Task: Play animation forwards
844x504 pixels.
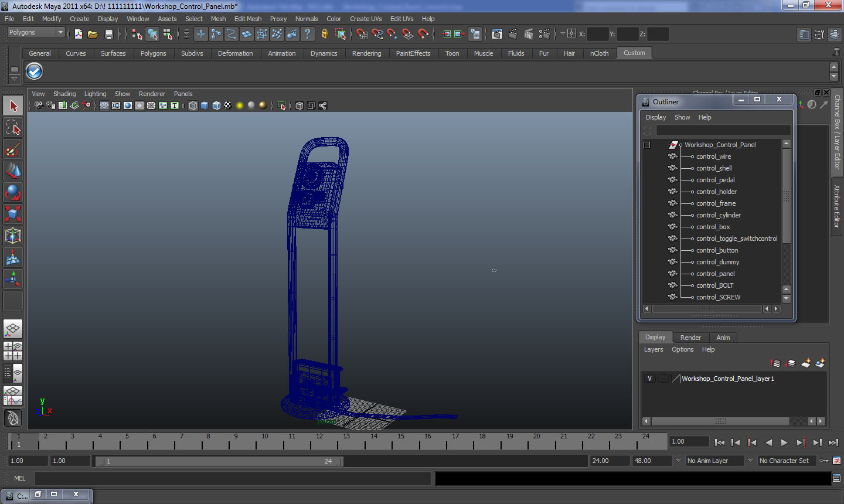Action: [x=784, y=443]
